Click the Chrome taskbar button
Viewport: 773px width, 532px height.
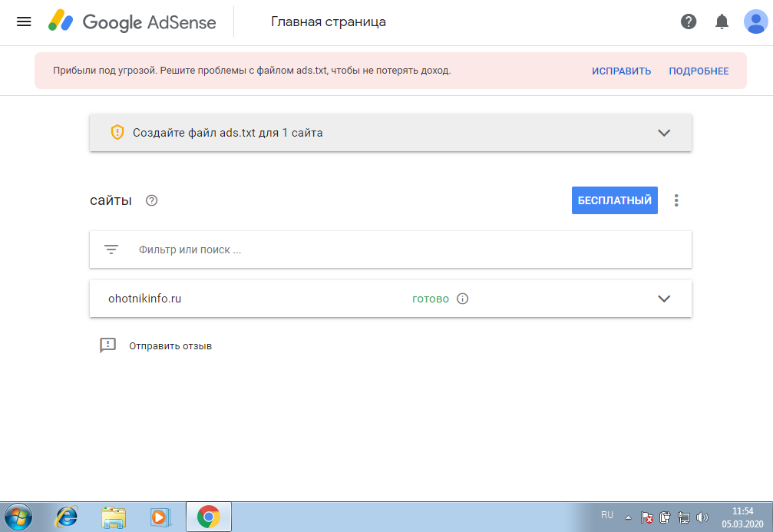pos(209,517)
